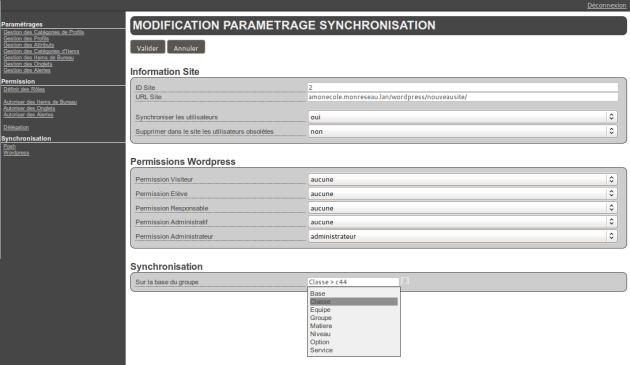Open Gestion des Catégories d'Items
This screenshot has height=365, width=630.
41,51
